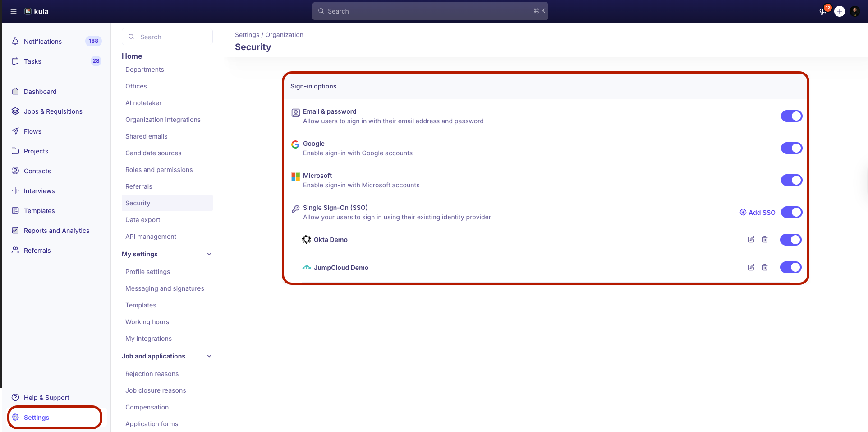Click the Settings gear icon
868x432 pixels.
click(15, 417)
